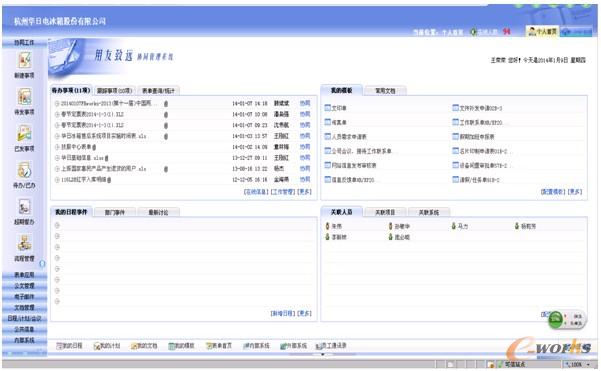The width and height of the screenshot is (601, 371).
Task: Click the green round floating chat icon
Action: click(x=555, y=320)
